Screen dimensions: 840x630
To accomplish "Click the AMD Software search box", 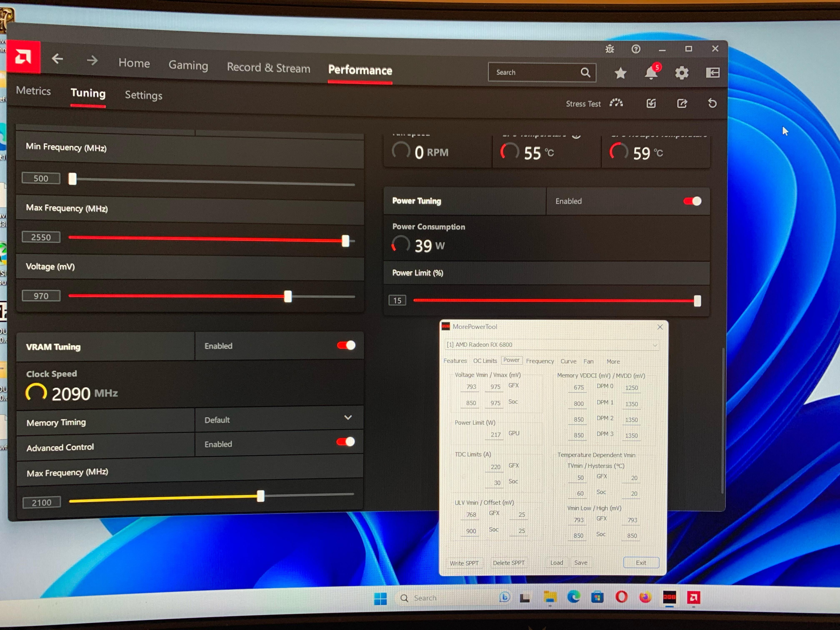I will pyautogui.click(x=542, y=72).
